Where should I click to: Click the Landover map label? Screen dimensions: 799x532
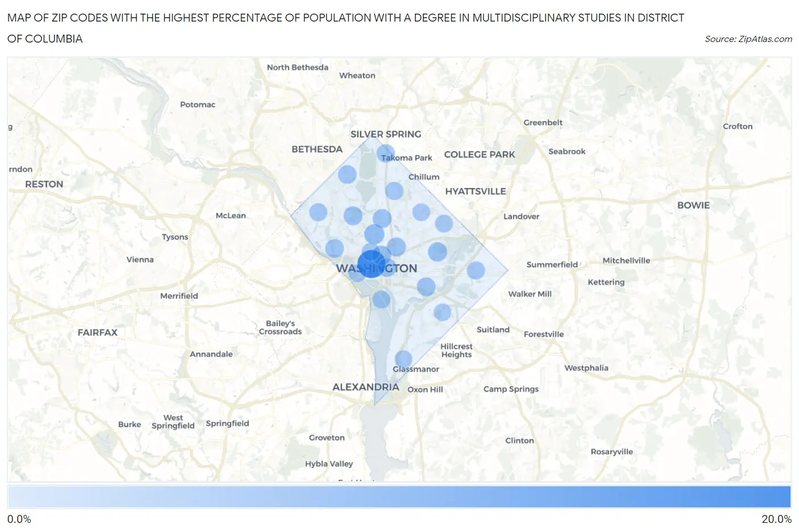[522, 216]
